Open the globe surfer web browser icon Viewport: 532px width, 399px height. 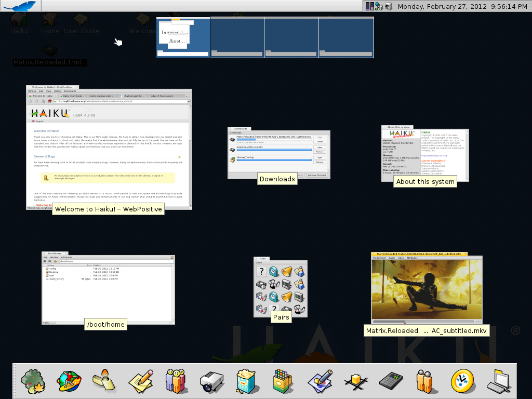(69, 381)
